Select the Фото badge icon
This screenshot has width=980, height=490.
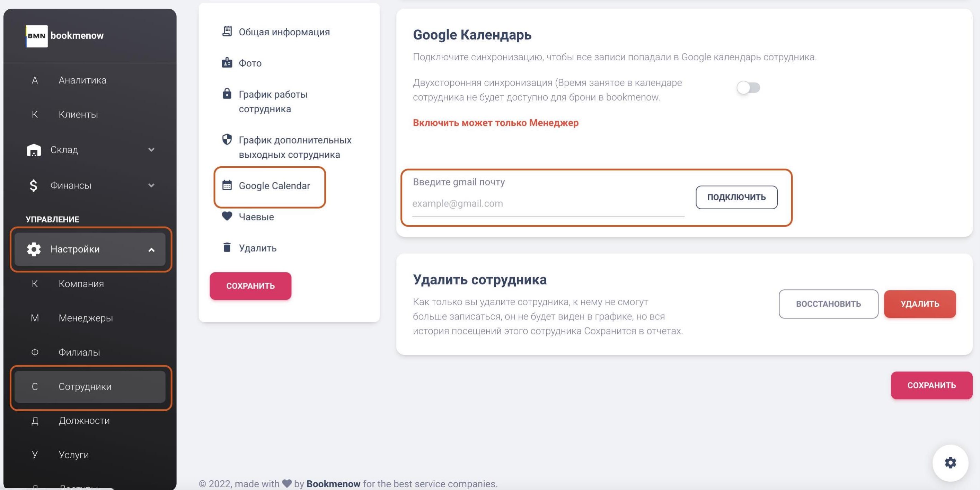pos(227,63)
